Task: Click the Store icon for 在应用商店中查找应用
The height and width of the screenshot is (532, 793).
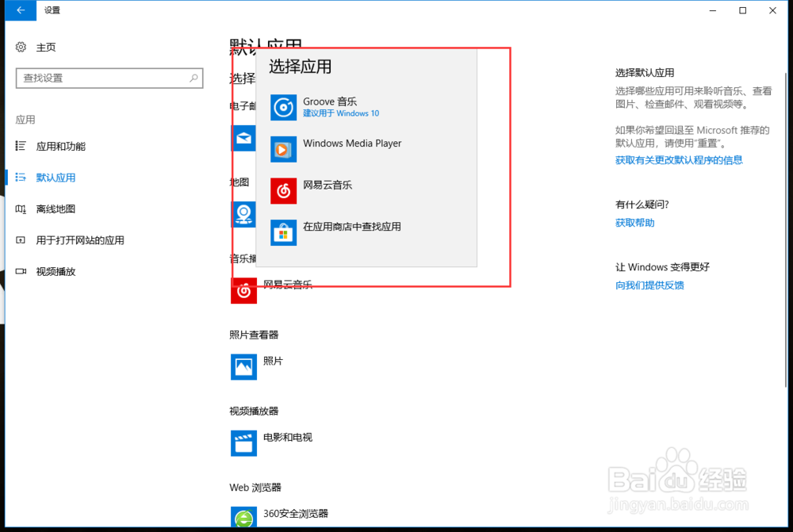Action: click(x=283, y=232)
